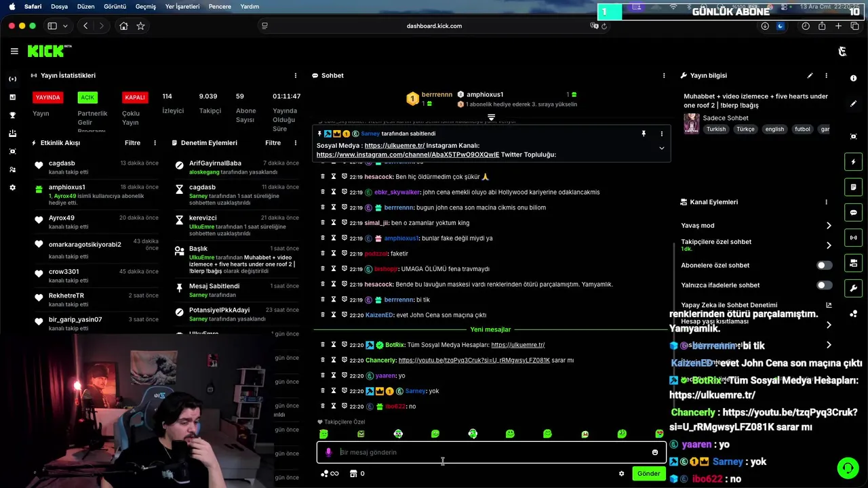The width and height of the screenshot is (868, 488).
Task: Expand Hesap yaşı kısıtlaması options
Action: click(x=829, y=325)
